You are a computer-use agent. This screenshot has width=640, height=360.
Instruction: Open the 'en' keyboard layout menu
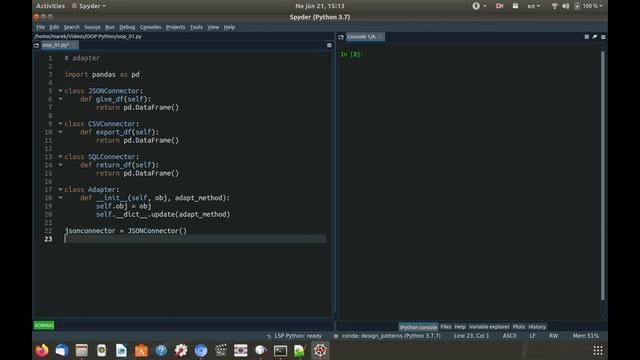click(x=533, y=6)
